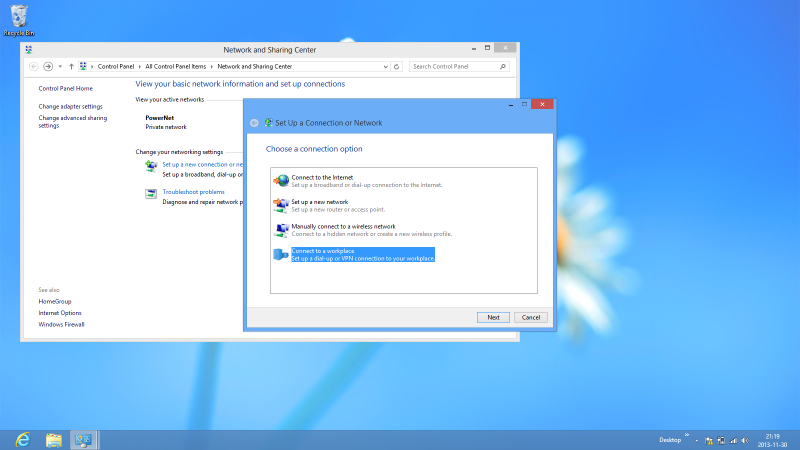This screenshot has height=450, width=800.
Task: Open the recent locations dropdown arrow
Action: [x=60, y=66]
